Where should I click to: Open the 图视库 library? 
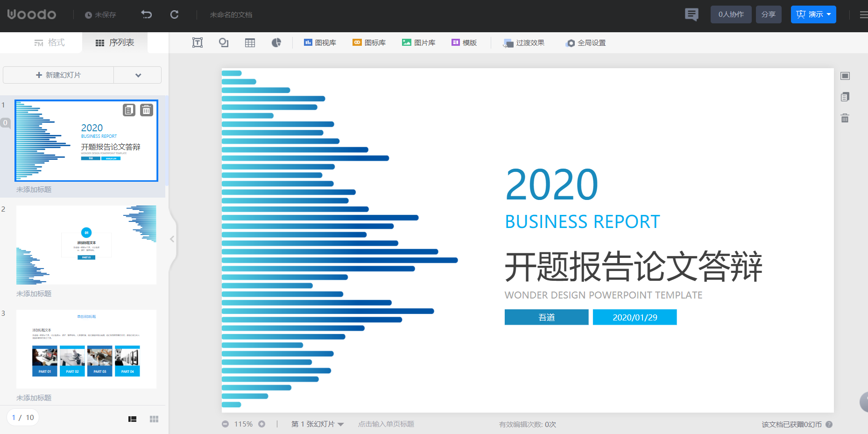pos(320,43)
